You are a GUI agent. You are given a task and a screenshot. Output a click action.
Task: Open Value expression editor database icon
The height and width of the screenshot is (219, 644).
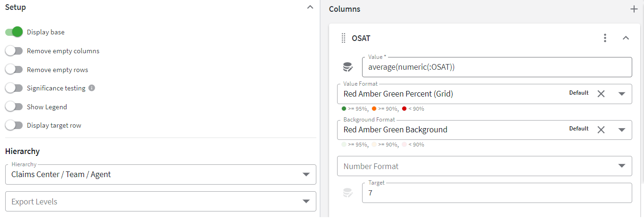348,67
